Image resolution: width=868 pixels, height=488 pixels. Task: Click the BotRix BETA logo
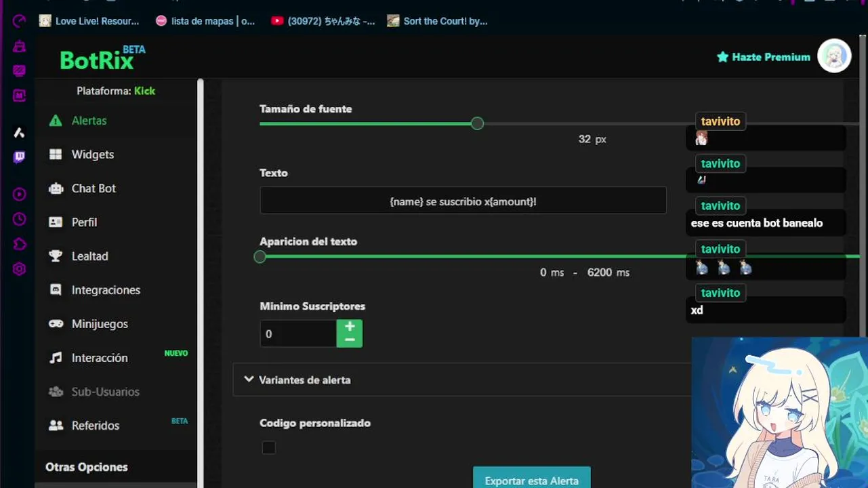click(102, 58)
